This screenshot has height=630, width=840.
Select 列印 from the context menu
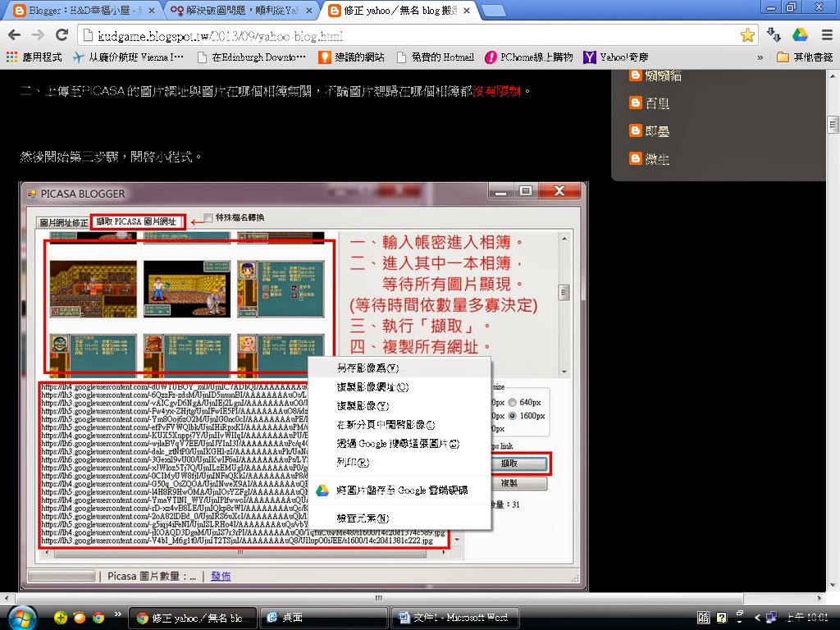pos(399,463)
